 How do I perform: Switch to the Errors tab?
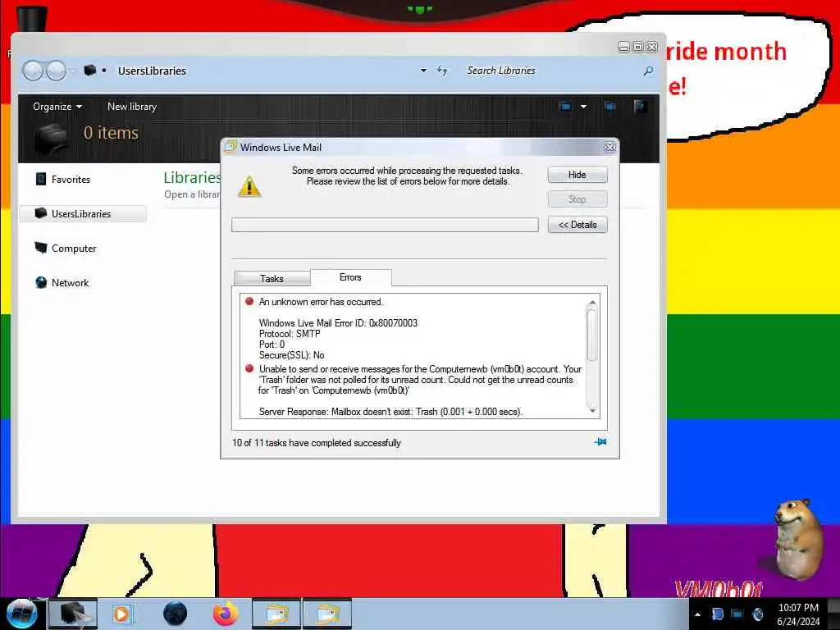pos(350,277)
